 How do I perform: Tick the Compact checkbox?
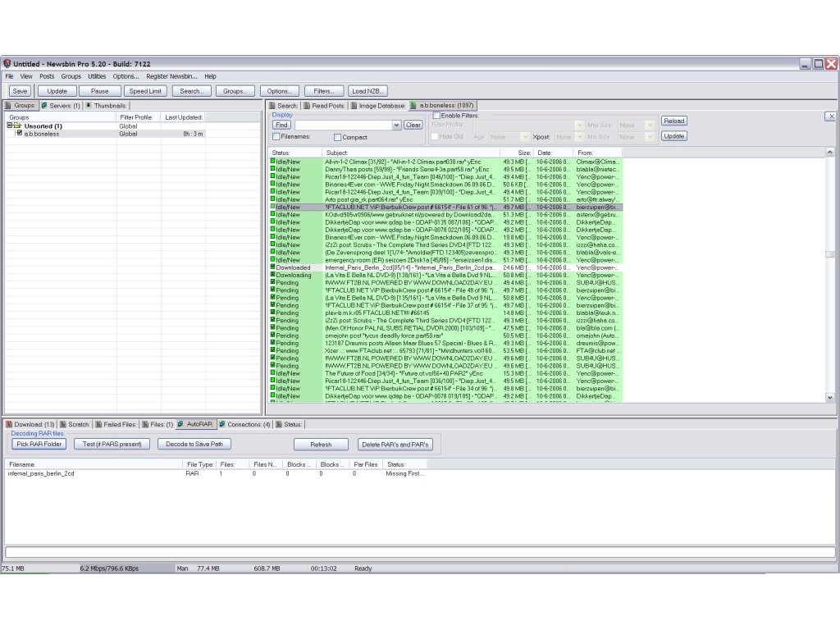[337, 137]
